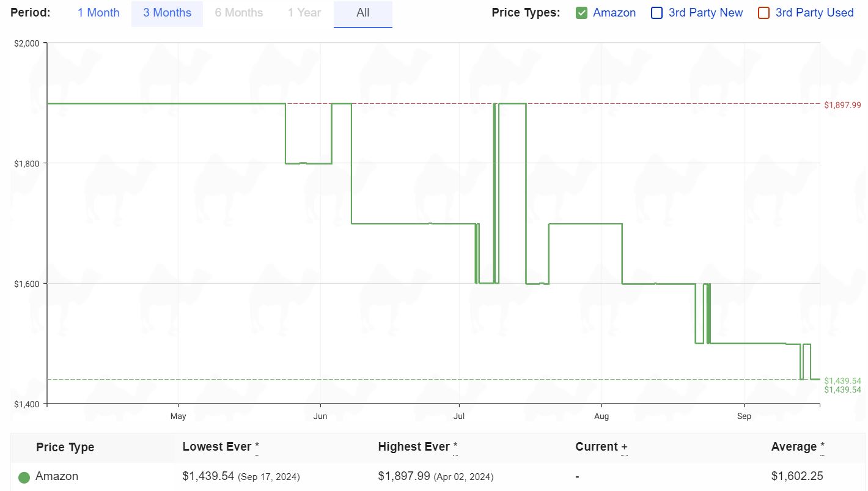Image resolution: width=868 pixels, height=491 pixels.
Task: Click the $1,897.99 highest price marker
Action: (842, 105)
